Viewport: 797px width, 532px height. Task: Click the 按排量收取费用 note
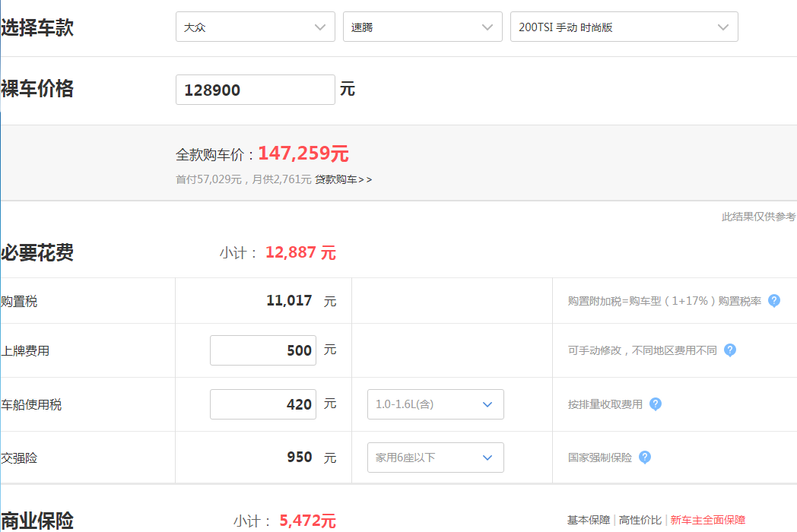pyautogui.click(x=605, y=404)
